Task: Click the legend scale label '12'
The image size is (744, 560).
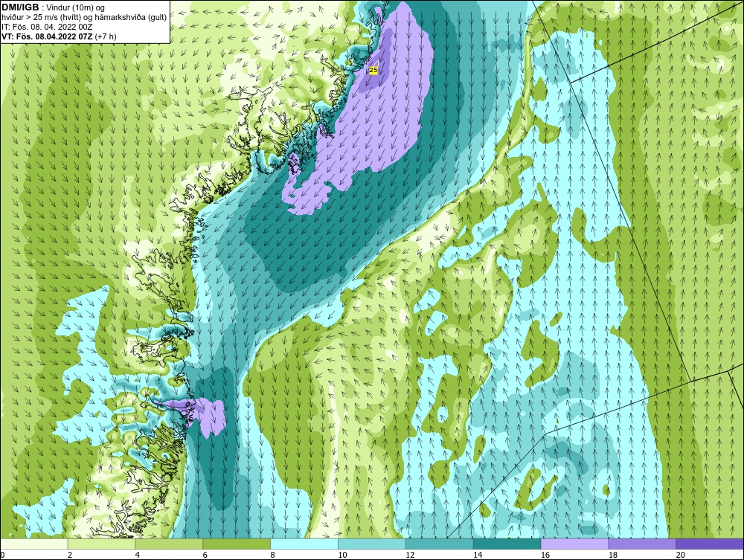Action: 410,555
